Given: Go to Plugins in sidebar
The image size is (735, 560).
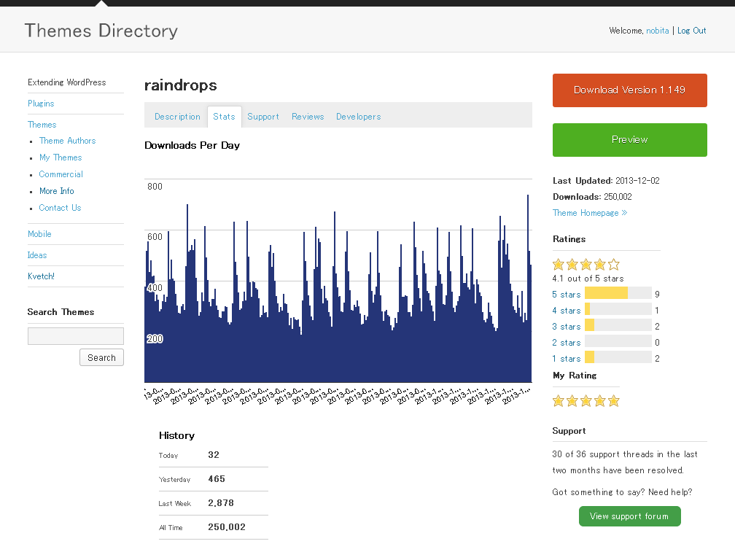Looking at the screenshot, I should [41, 104].
